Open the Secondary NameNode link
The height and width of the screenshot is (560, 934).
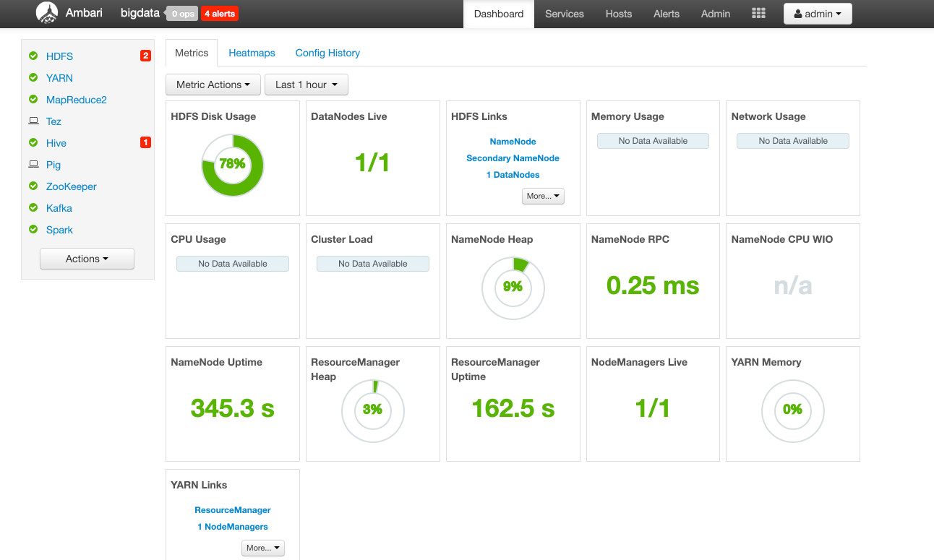click(513, 158)
